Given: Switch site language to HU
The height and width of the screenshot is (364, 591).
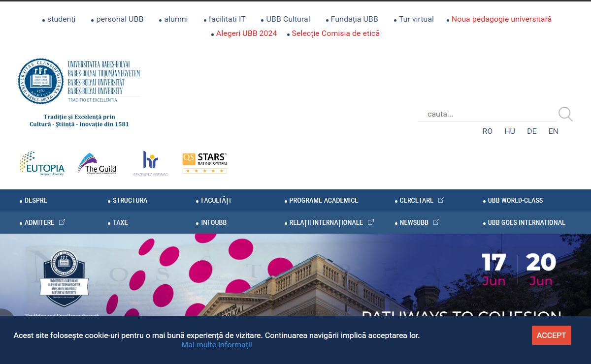Looking at the screenshot, I should pos(510,131).
